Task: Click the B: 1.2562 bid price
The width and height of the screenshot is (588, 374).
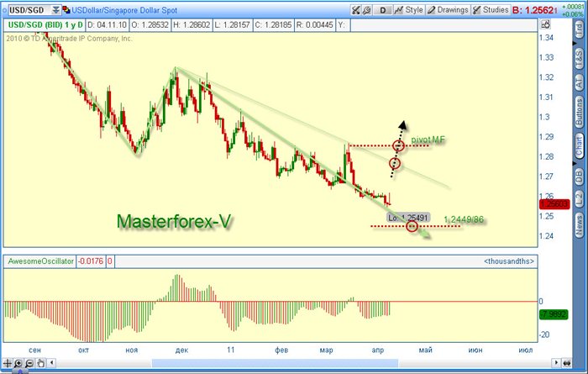Action: (x=535, y=10)
